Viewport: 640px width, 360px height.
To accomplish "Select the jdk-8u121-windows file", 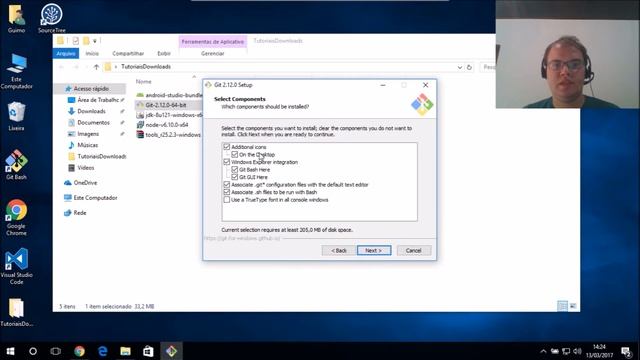I will 169,115.
